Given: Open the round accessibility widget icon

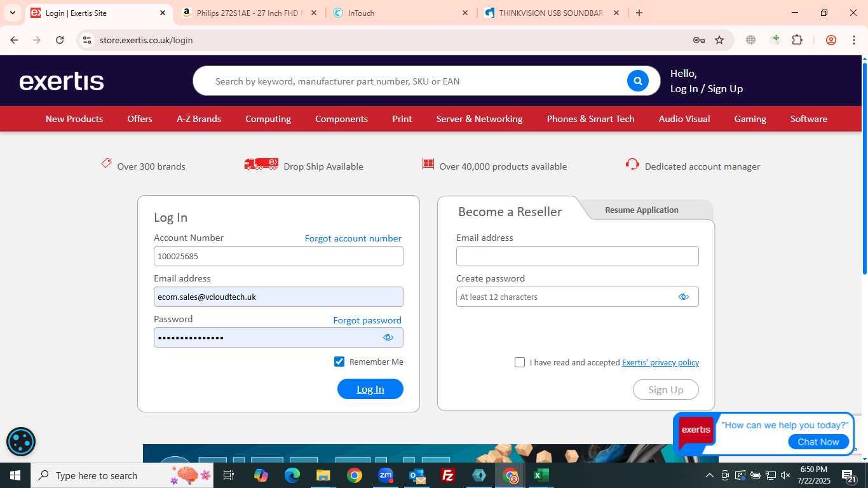Looking at the screenshot, I should pyautogui.click(x=21, y=442).
